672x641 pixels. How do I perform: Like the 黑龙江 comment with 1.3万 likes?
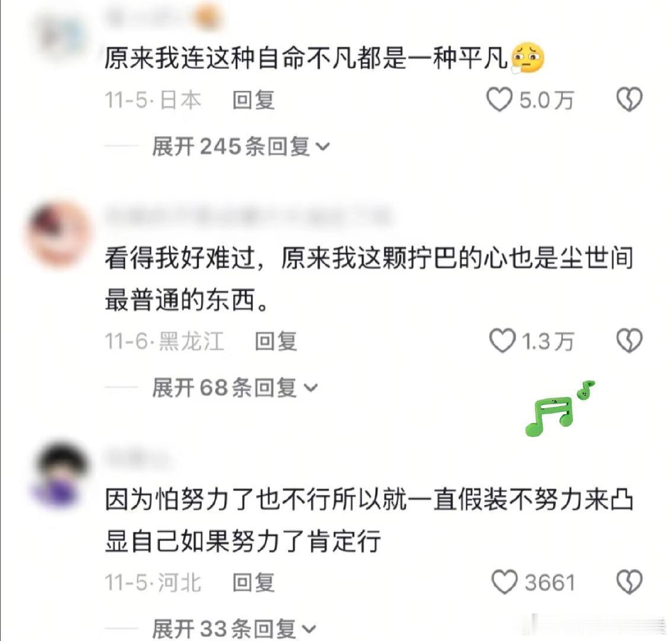point(502,341)
